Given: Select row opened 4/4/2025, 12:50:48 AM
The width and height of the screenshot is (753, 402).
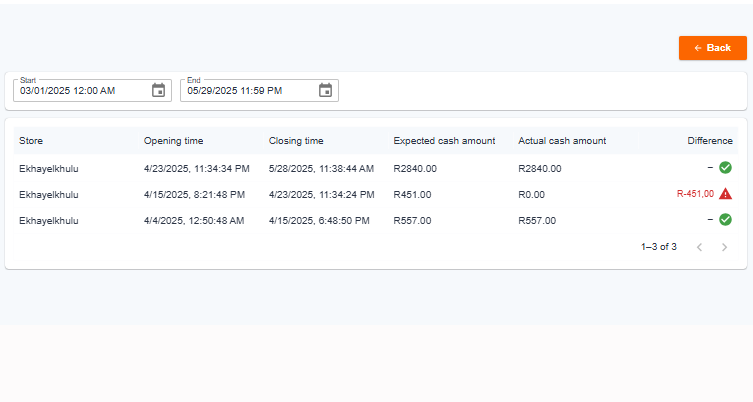Looking at the screenshot, I should click(376, 220).
